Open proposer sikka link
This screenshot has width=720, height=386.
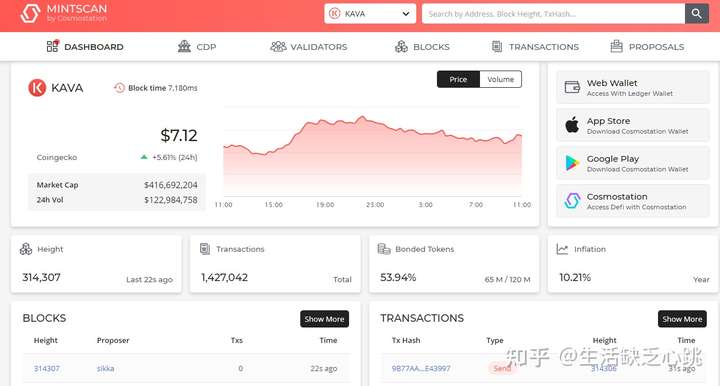coord(106,368)
